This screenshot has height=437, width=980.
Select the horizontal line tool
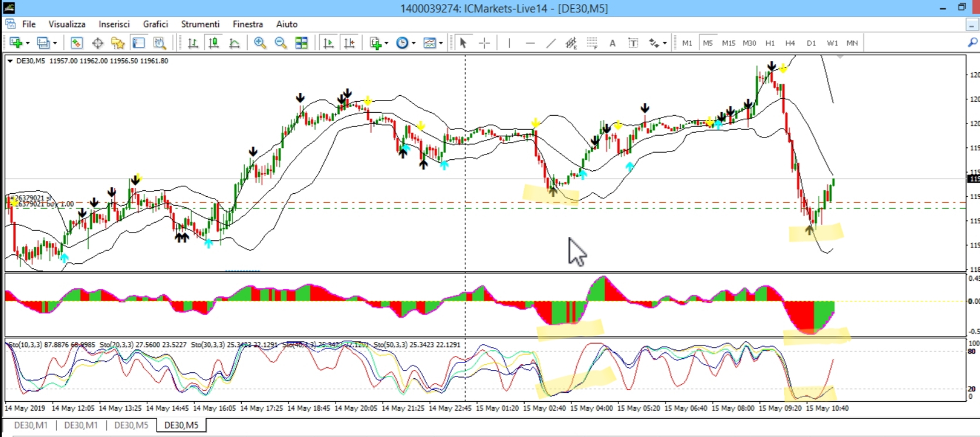coord(530,43)
